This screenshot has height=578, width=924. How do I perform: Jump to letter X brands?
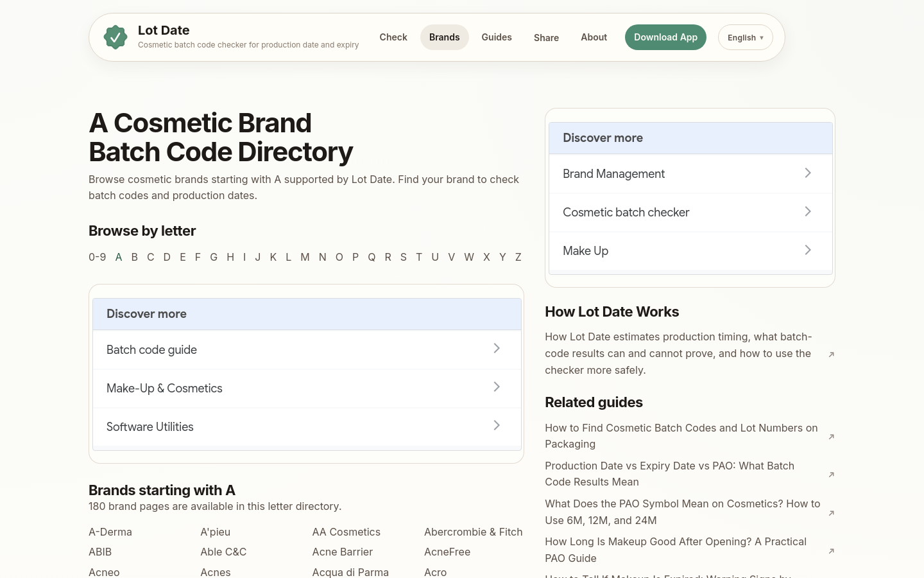(486, 257)
